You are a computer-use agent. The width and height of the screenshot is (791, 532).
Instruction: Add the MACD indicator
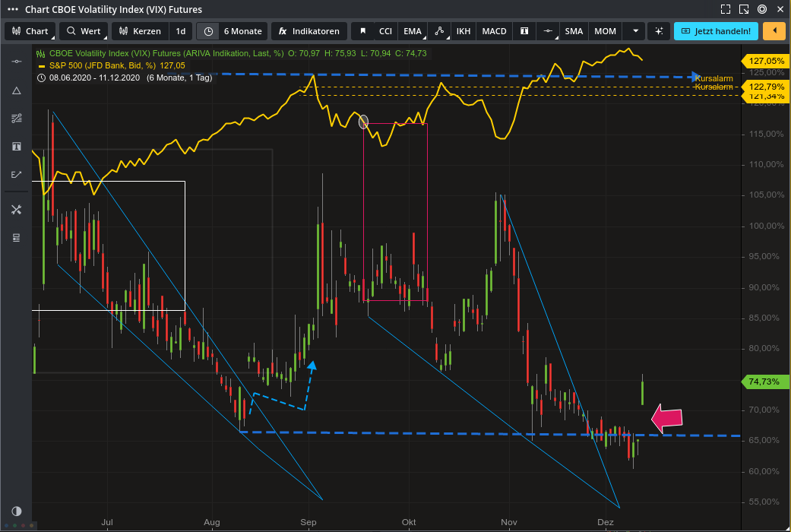(495, 31)
